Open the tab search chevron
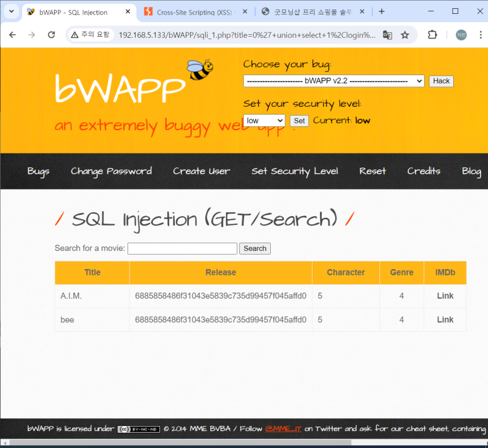 11,11
